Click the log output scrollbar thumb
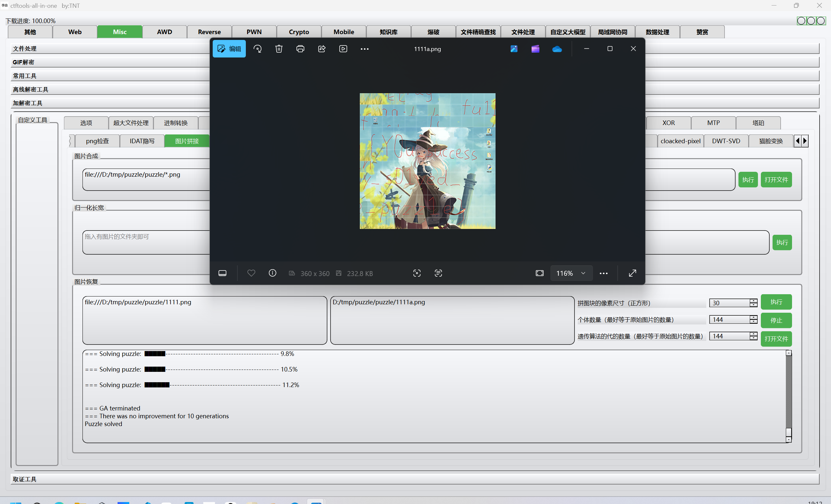 coord(788,432)
